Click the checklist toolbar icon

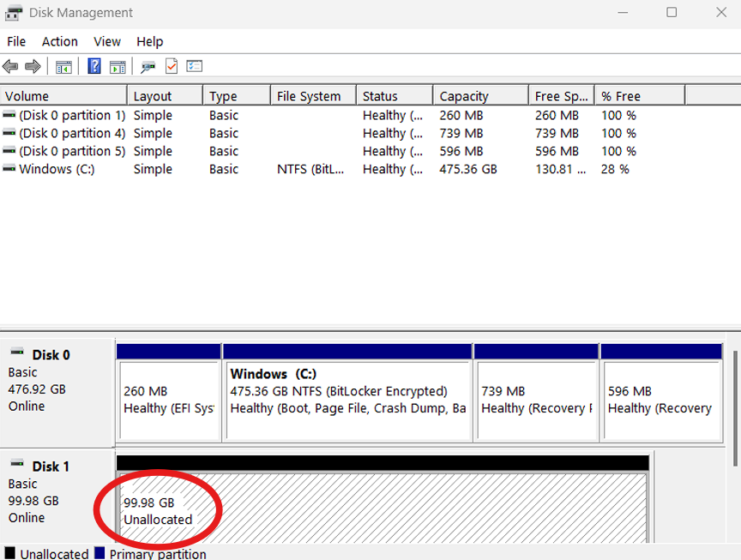194,66
